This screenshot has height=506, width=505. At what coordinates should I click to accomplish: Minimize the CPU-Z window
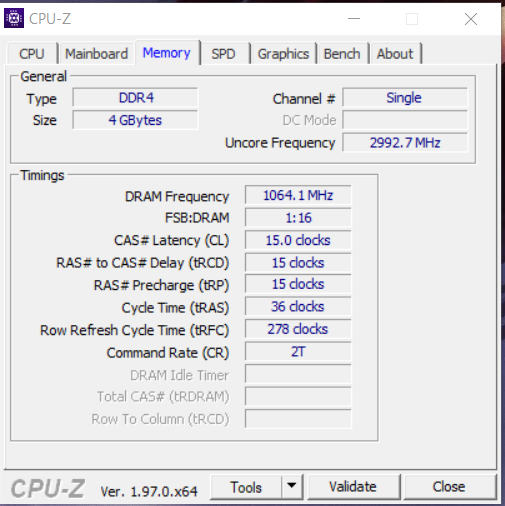pyautogui.click(x=354, y=19)
